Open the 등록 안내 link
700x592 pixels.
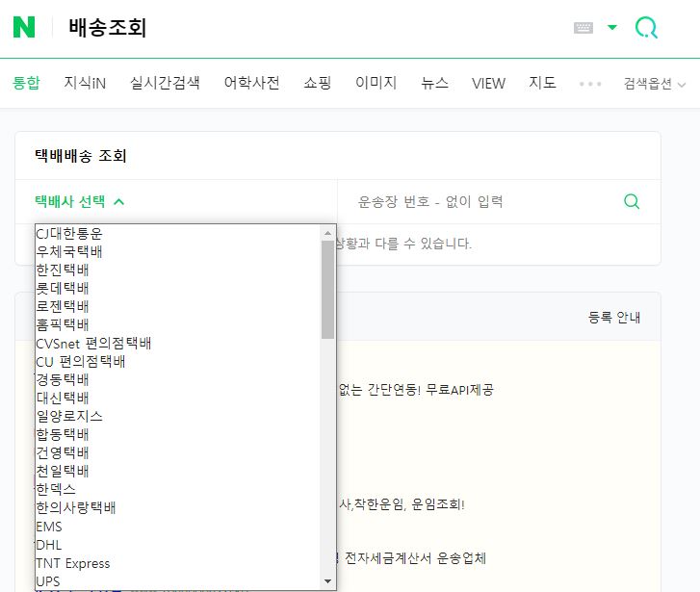[614, 318]
